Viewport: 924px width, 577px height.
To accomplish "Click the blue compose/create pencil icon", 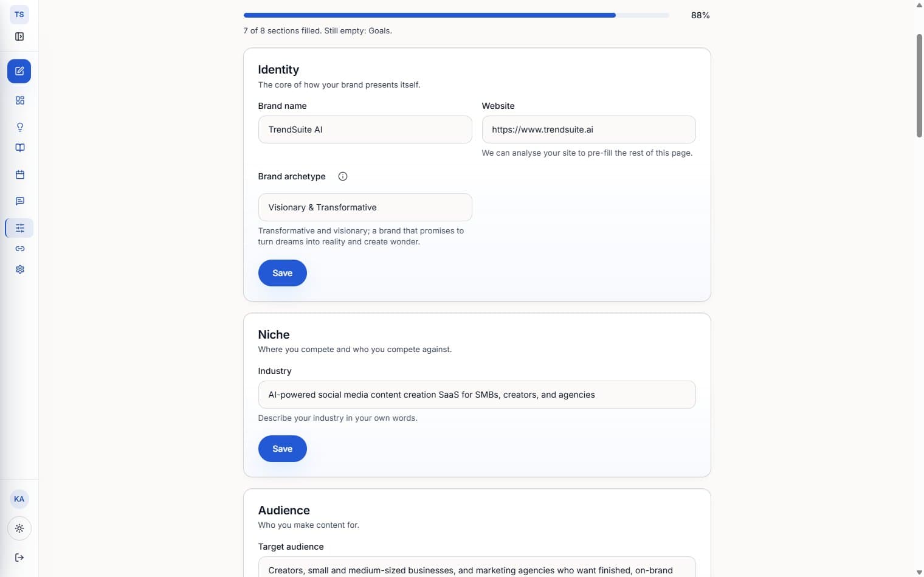I will (19, 71).
